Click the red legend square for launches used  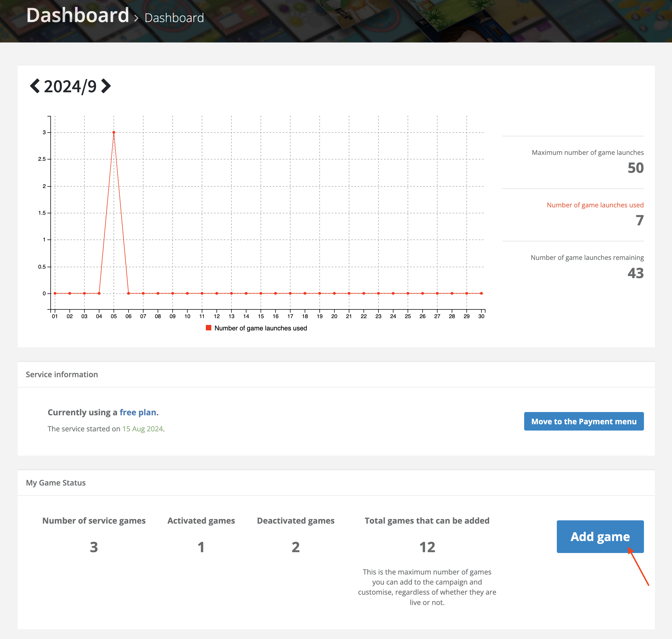coord(209,328)
